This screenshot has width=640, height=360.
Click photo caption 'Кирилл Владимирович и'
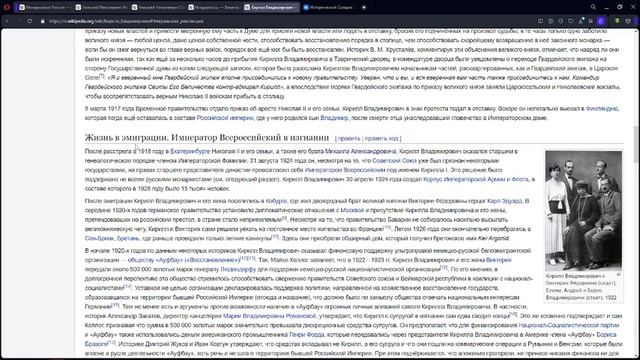point(575,276)
